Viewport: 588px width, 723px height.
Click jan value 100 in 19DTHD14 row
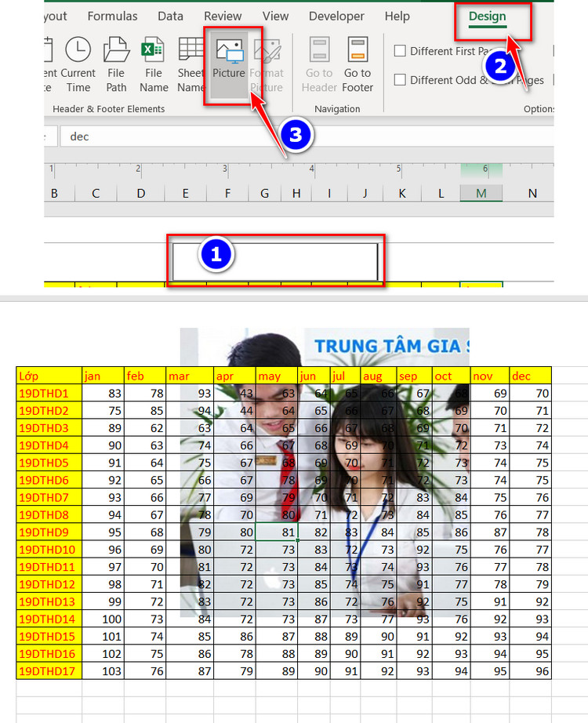pos(103,619)
